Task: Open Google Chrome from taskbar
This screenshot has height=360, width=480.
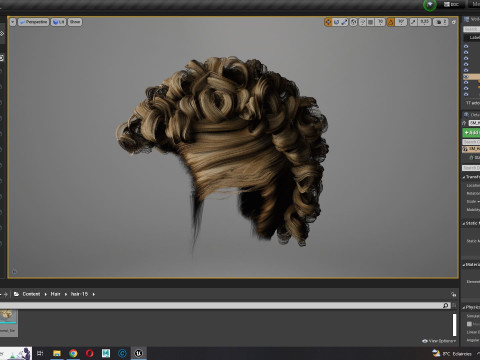Action: tap(73, 353)
